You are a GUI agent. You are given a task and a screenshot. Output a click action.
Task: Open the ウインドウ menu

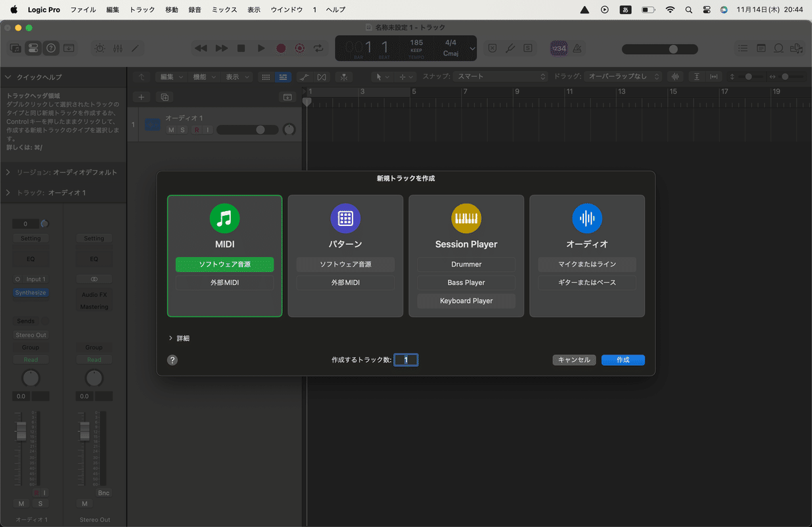286,9
